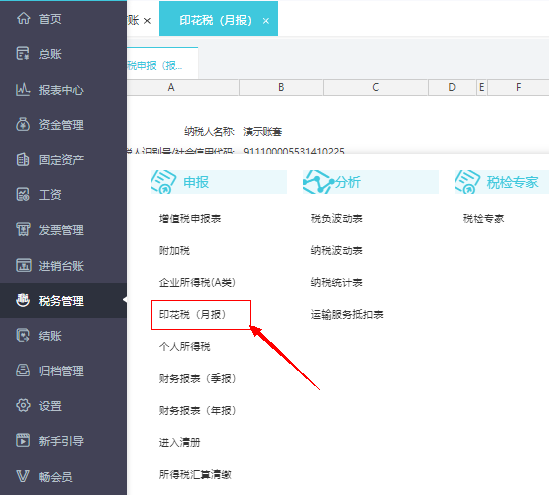Open 报表中心 chart icon
Screen dimensions: 549x495
[23, 89]
